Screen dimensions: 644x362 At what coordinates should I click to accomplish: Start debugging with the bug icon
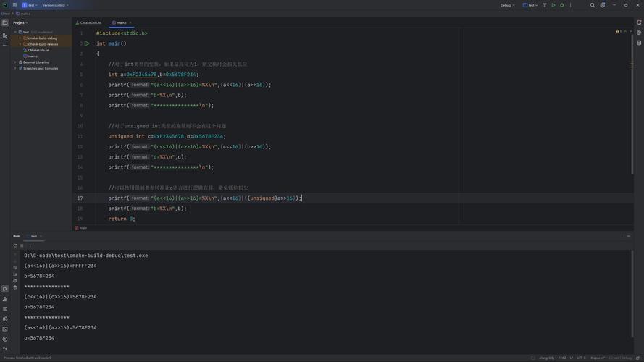(561, 5)
